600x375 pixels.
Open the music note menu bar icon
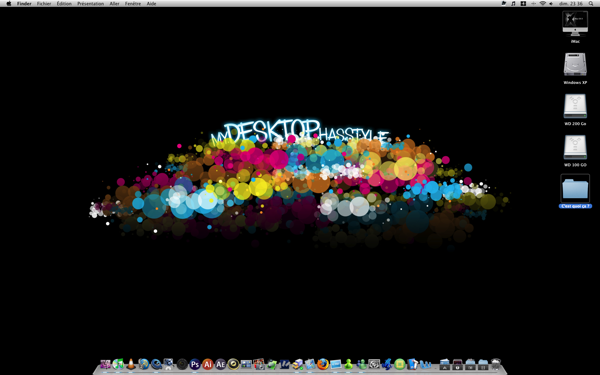click(513, 3)
